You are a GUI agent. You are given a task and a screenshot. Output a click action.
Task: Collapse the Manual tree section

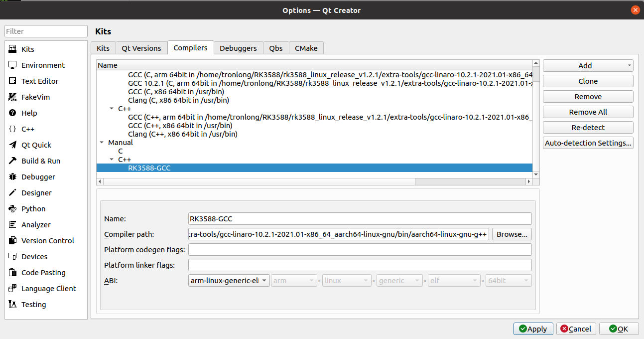(x=102, y=143)
